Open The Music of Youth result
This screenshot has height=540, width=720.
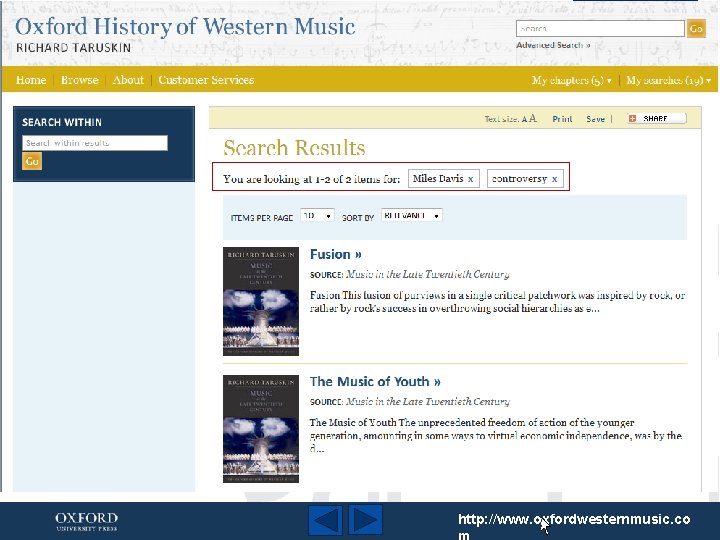(x=375, y=382)
